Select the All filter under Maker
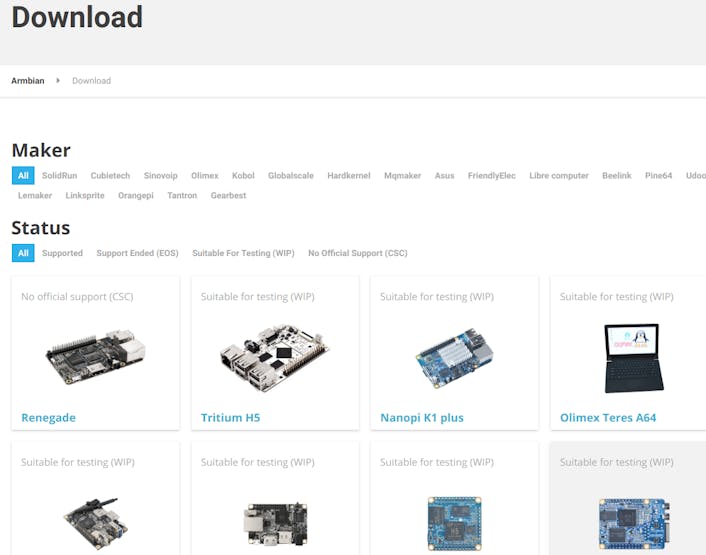Screen dimensions: 706x555 [x=23, y=176]
